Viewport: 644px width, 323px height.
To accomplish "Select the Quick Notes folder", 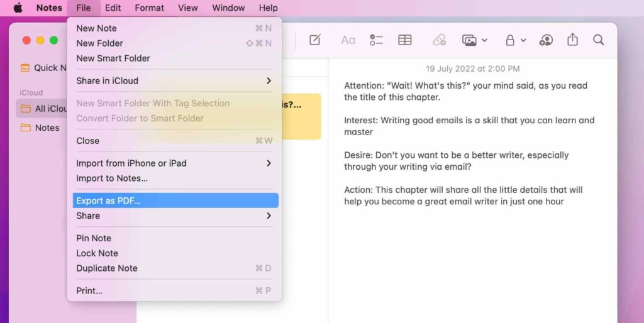I will (43, 68).
